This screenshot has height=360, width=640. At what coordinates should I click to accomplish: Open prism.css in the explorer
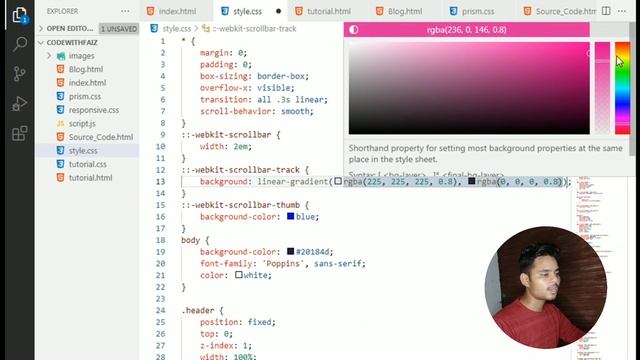[x=84, y=97]
